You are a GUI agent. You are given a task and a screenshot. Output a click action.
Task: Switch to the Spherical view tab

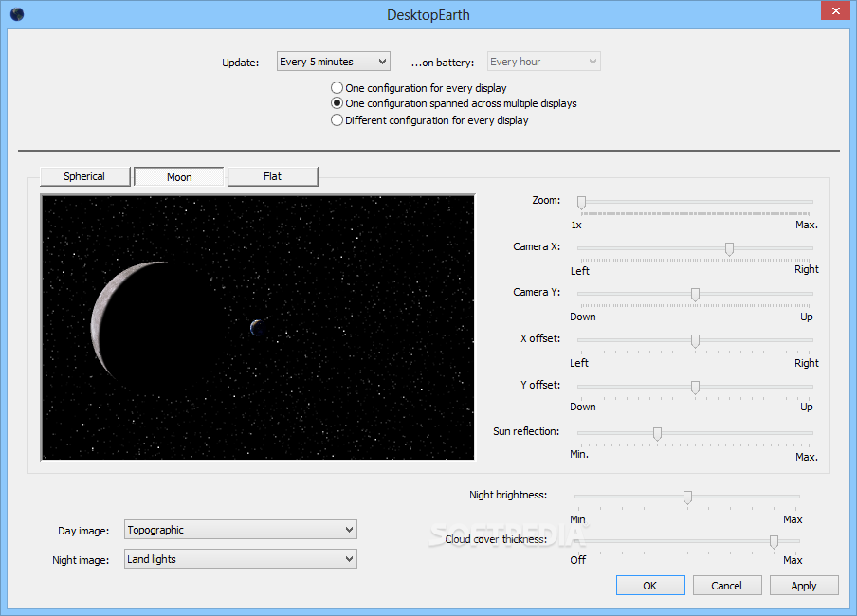pyautogui.click(x=84, y=176)
